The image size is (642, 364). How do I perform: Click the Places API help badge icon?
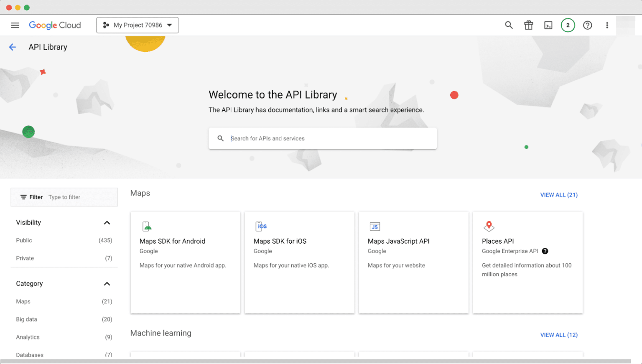pos(545,251)
